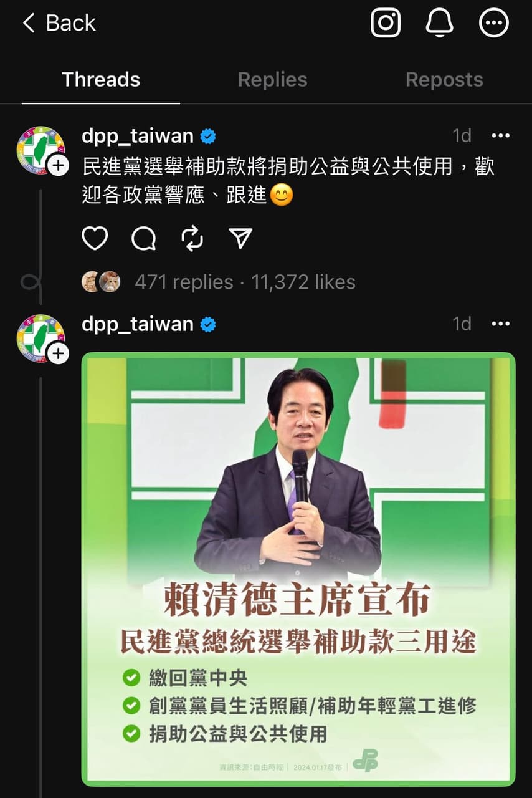Tap the share paper-plane icon
The height and width of the screenshot is (798, 532).
(x=240, y=238)
